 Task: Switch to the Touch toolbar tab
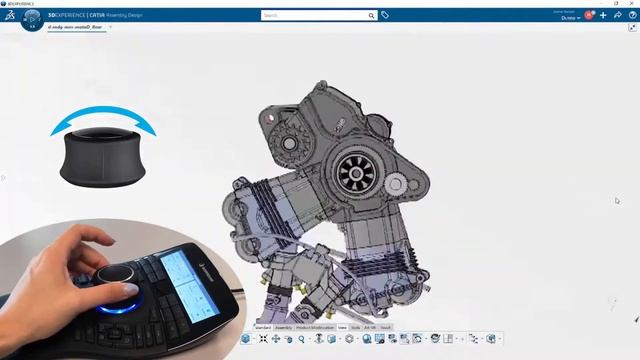pyautogui.click(x=386, y=327)
